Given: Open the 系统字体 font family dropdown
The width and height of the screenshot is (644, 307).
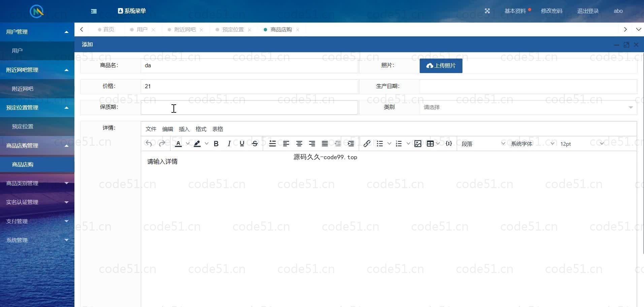Looking at the screenshot, I should coord(533,144).
